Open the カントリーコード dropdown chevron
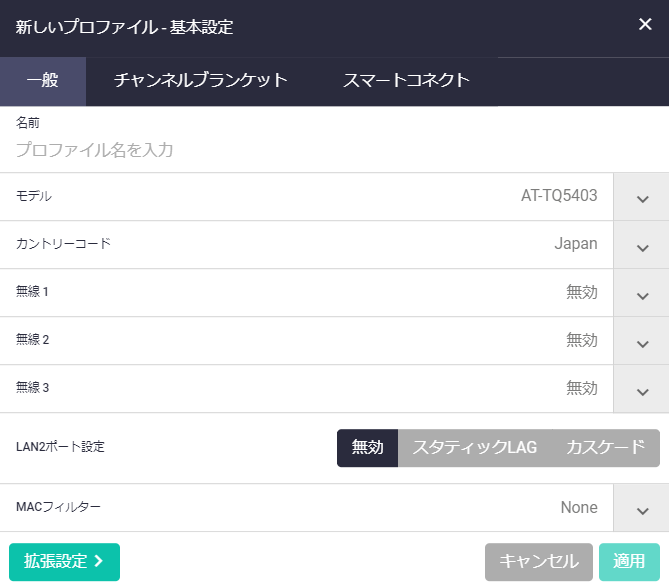669x588 pixels. click(x=642, y=245)
